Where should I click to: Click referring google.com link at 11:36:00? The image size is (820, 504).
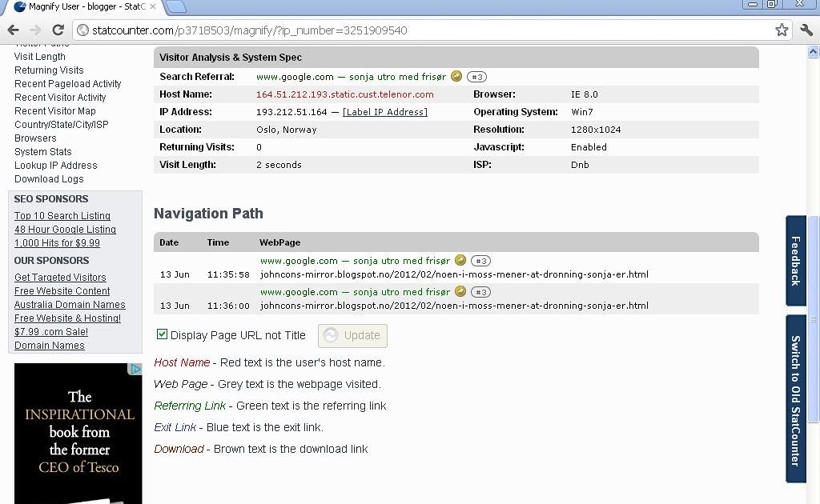(x=355, y=292)
